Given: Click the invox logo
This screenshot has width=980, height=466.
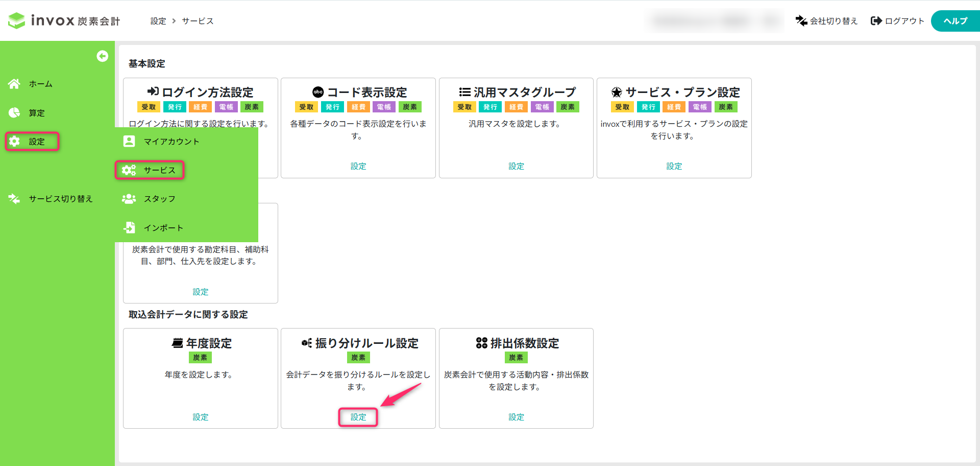Looking at the screenshot, I should (x=64, y=20).
